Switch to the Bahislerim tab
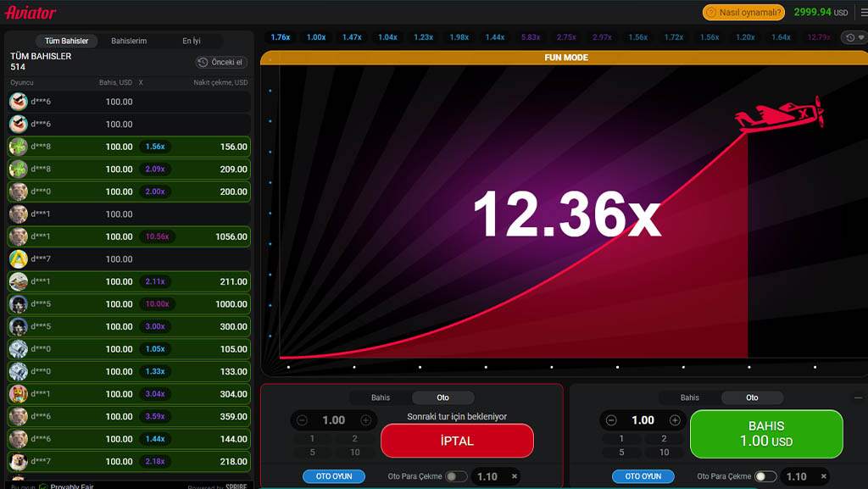 [129, 41]
